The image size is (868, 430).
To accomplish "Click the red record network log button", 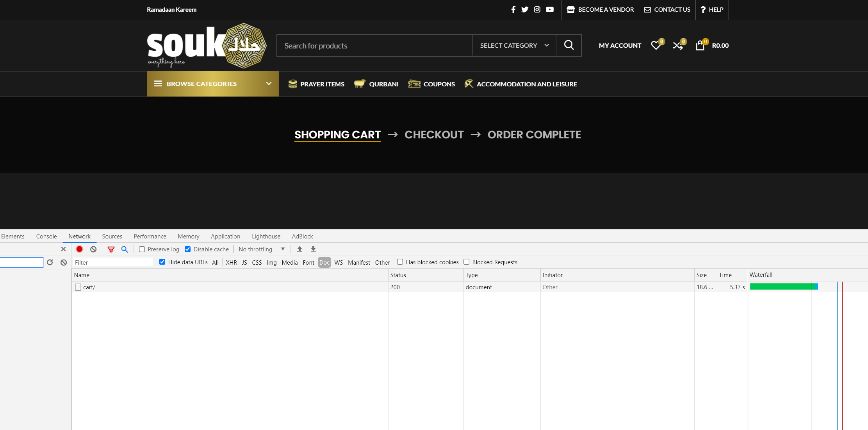I will (x=79, y=249).
